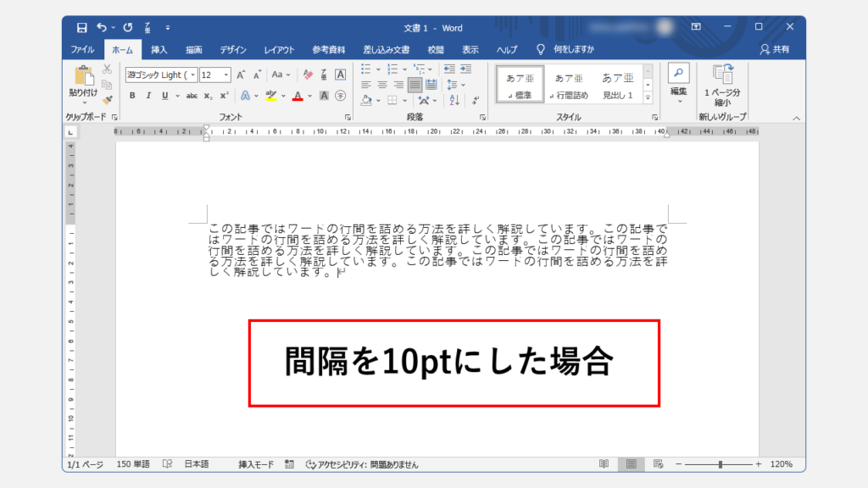Viewport: 868px width, 488px height.
Task: Click the Format Painter brush icon
Action: tap(107, 100)
